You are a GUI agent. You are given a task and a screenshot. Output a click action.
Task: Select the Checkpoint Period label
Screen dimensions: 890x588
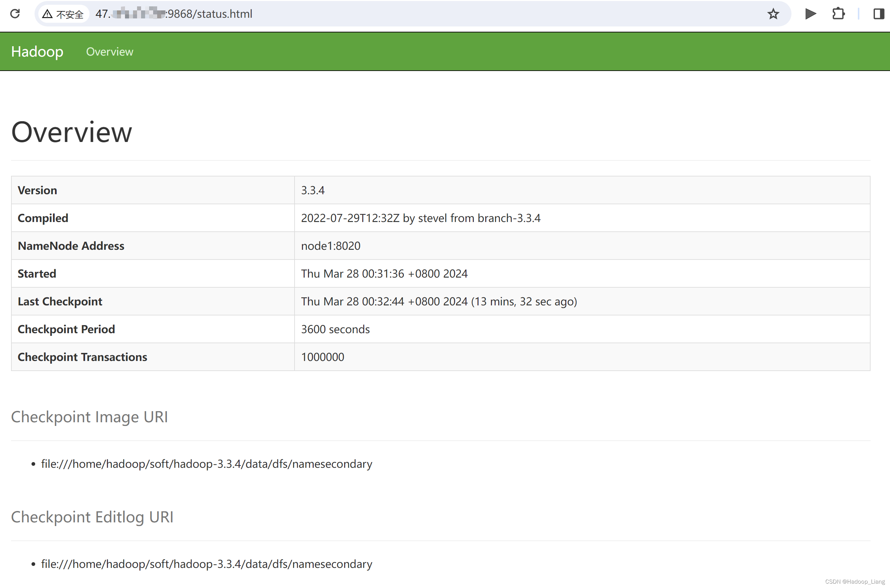coord(66,329)
